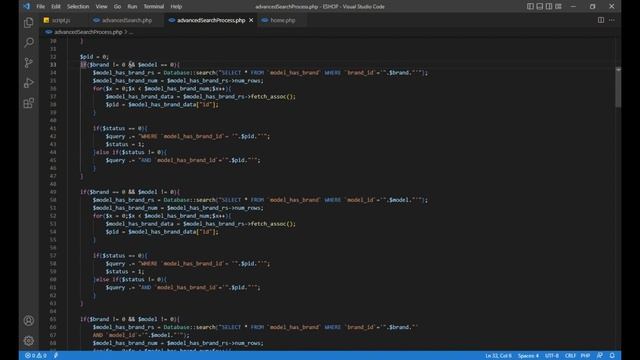Viewport: 640px width, 360px height.
Task: Click the "}else if($status != 0){" on line 60
Action: pos(130,280)
